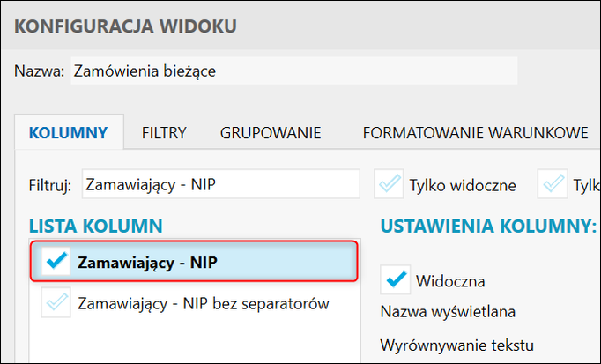Viewport: 601px width, 364px height.
Task: Click the USTAWIENIA KOLUMNY header
Action: 488,227
